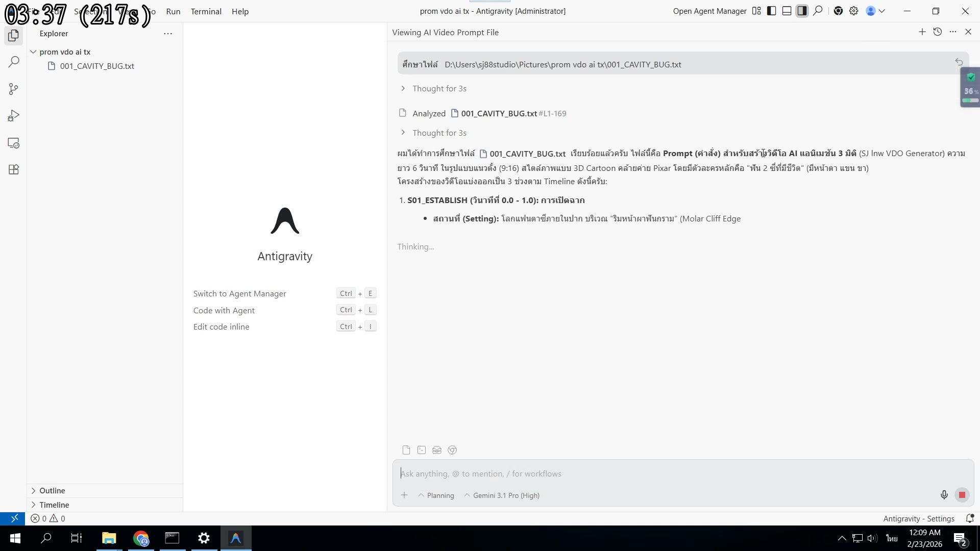Start a new conversation with plus icon
This screenshot has width=980, height=551.
click(x=922, y=32)
